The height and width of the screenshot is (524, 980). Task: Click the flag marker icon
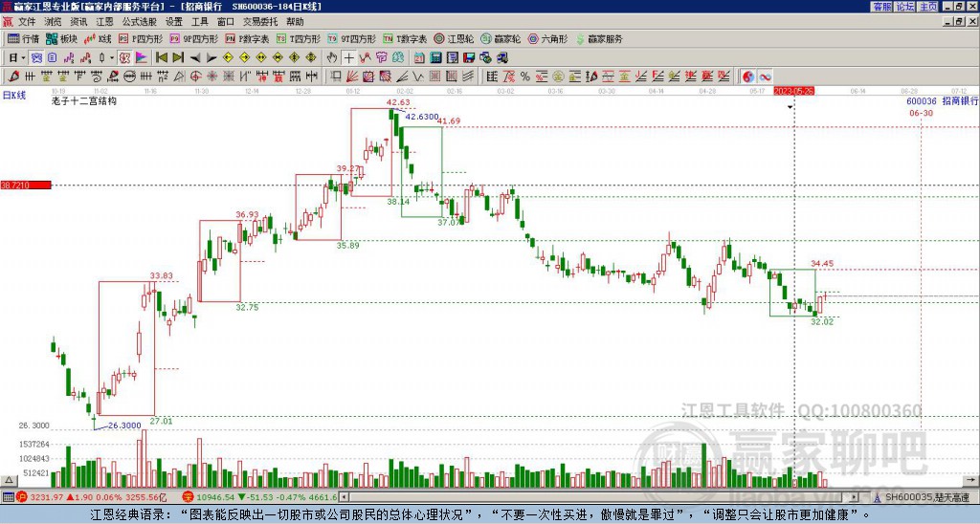tap(142, 57)
